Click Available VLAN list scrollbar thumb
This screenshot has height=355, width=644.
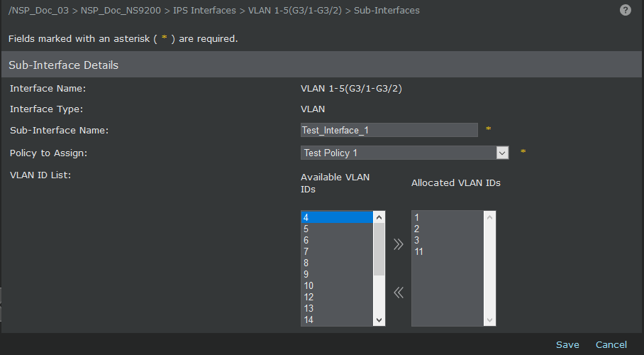tap(379, 249)
